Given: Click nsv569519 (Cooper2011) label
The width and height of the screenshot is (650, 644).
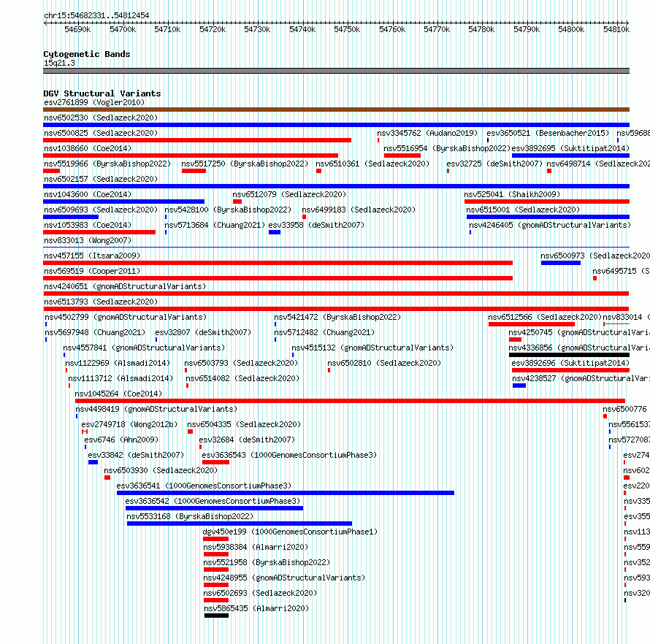Looking at the screenshot, I should click(92, 271).
